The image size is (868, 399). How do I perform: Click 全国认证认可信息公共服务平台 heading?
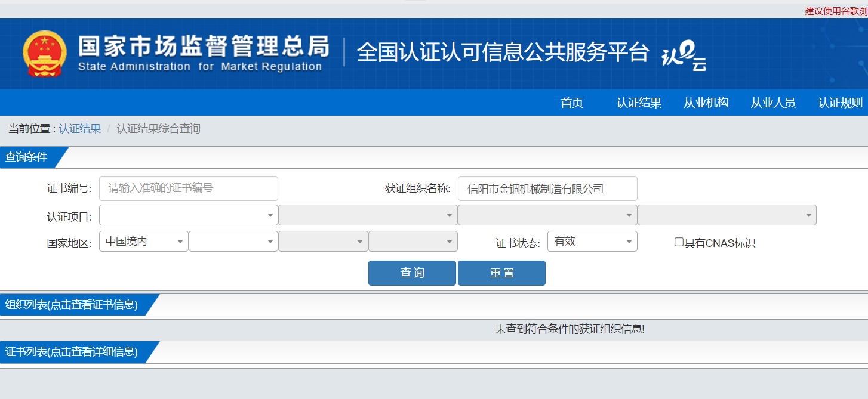(x=503, y=52)
